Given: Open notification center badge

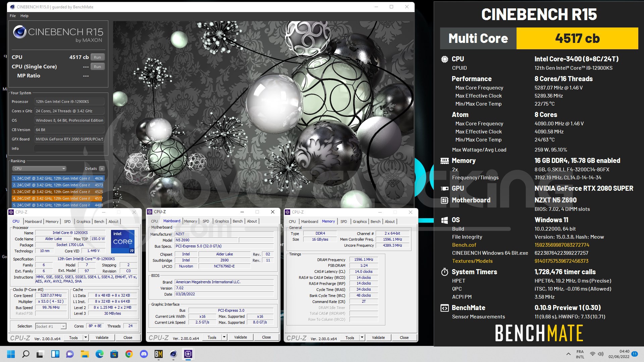Looking at the screenshot, I should pos(634,354).
